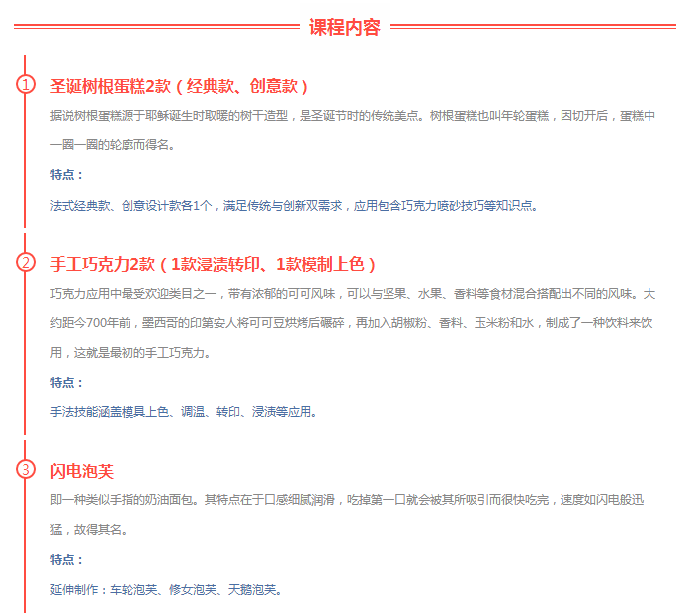
Task: Click the 特点 label under 圣诞树根蛋糕
Action: [66, 175]
